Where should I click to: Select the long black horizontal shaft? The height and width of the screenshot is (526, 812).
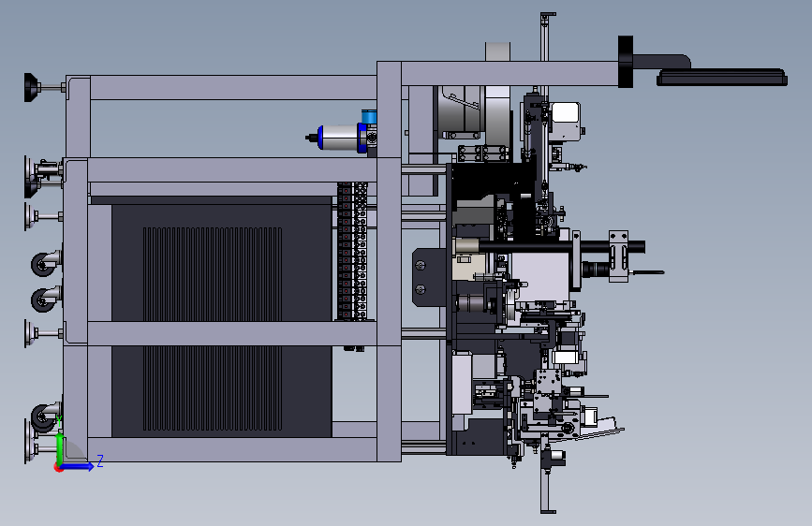[561, 247]
